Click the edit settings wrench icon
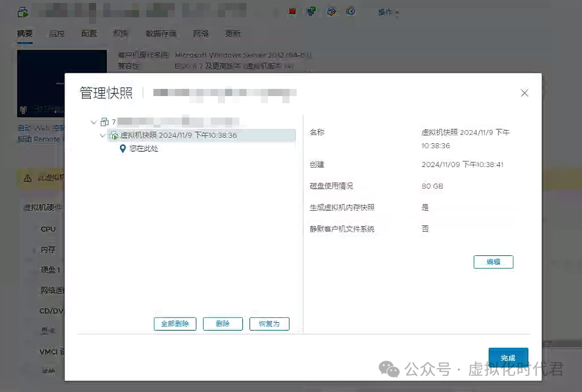This screenshot has height=392, width=582. [332, 11]
